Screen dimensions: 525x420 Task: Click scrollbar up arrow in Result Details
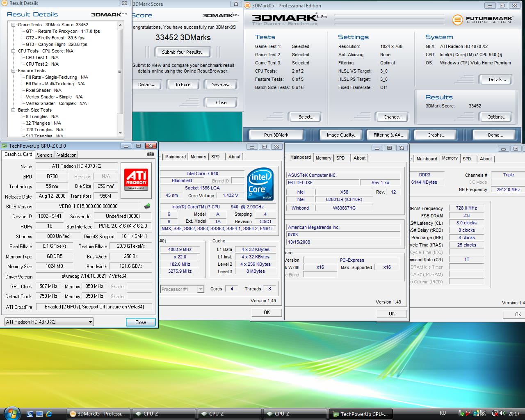pos(120,25)
